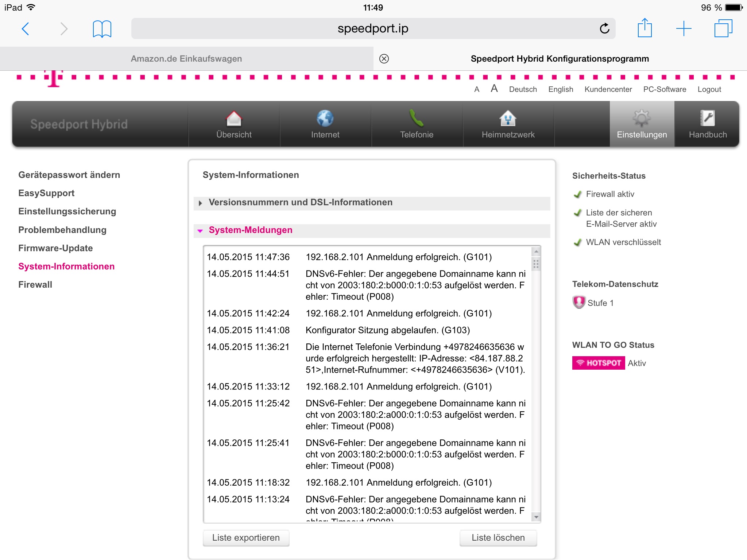The image size is (747, 560).
Task: Click the Stufe 1 privacy level text
Action: (600, 303)
